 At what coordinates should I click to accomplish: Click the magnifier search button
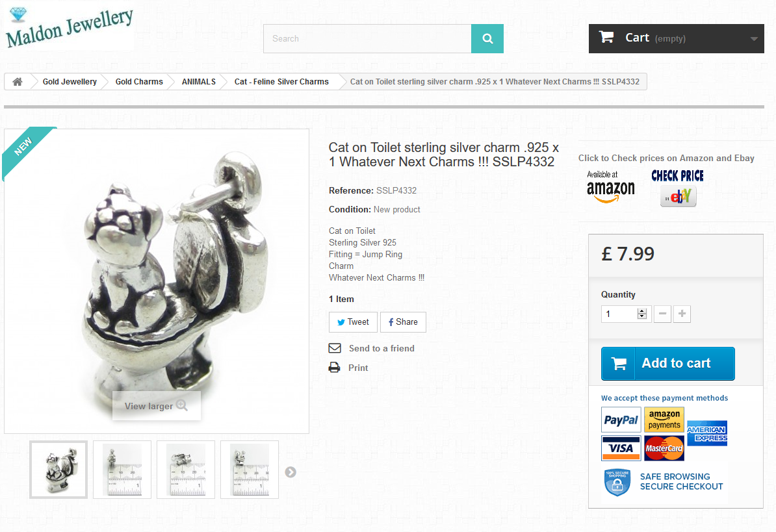(x=487, y=38)
